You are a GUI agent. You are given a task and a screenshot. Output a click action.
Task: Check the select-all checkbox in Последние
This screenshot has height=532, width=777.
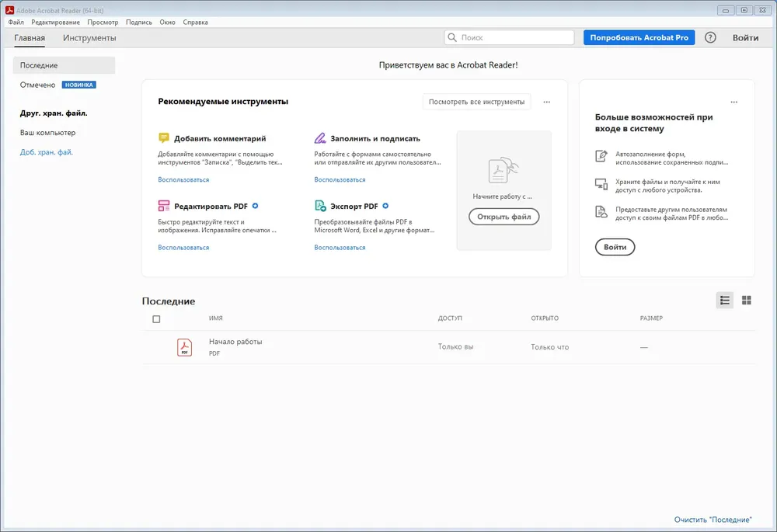(156, 319)
